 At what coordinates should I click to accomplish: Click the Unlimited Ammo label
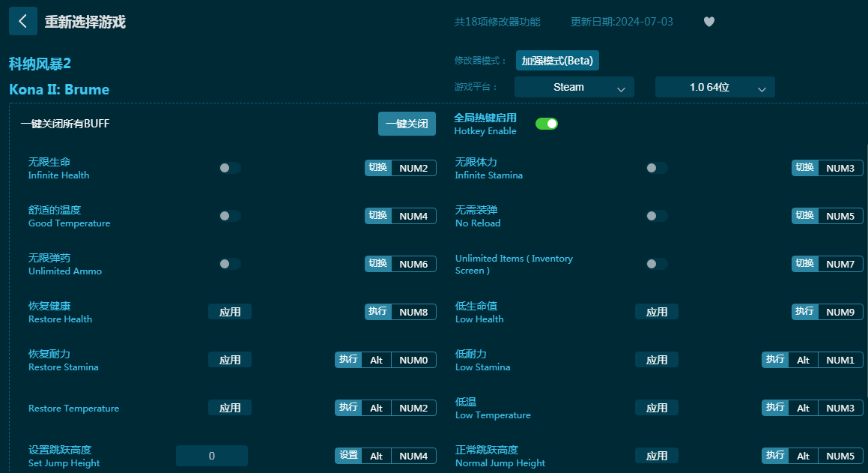point(65,271)
